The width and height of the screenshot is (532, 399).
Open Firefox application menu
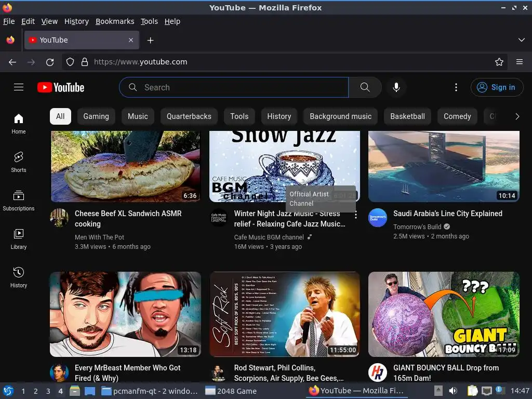click(520, 62)
